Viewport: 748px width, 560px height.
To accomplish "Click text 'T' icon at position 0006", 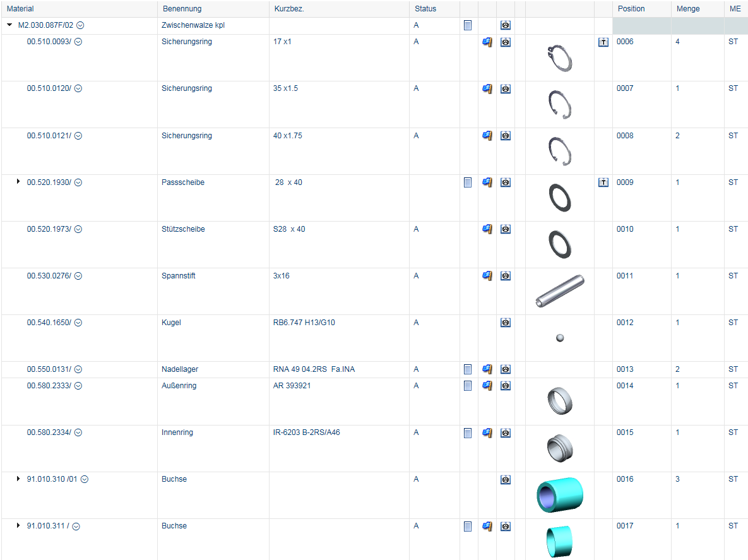I will (x=603, y=42).
